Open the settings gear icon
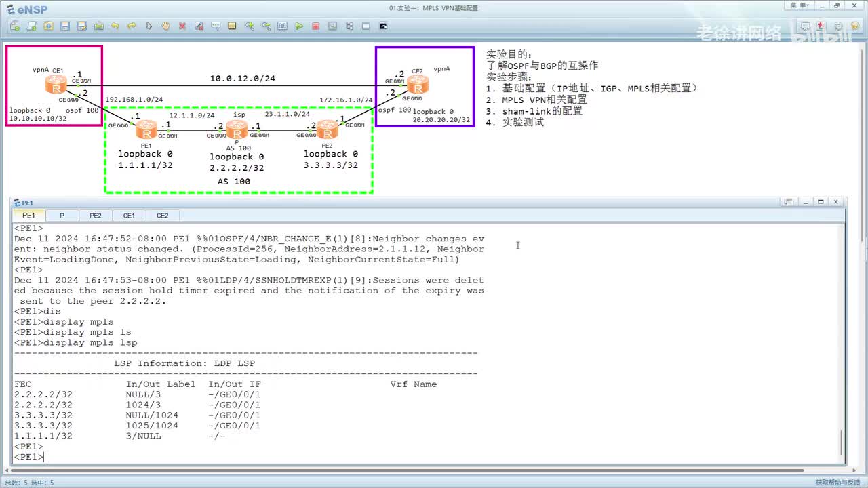868x488 pixels. pyautogui.click(x=837, y=26)
